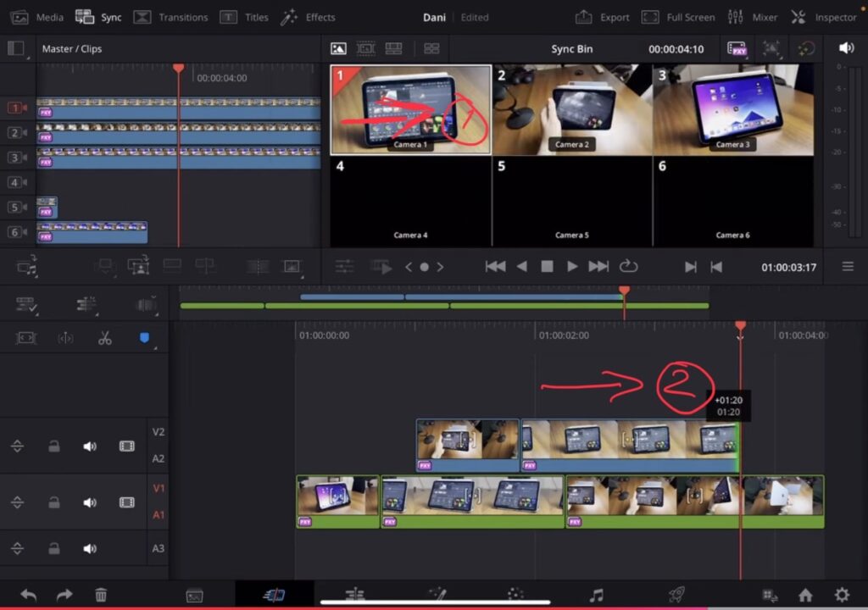
Task: Open the DaVinci settings gear
Action: 841,595
